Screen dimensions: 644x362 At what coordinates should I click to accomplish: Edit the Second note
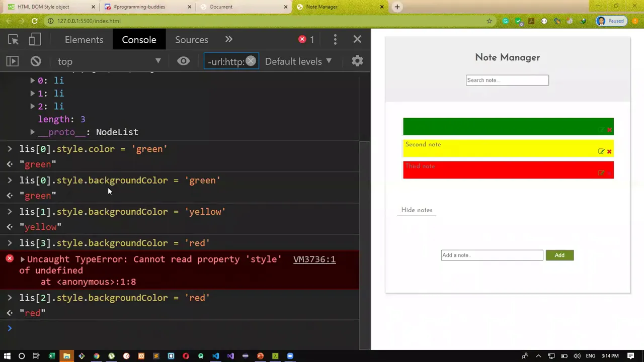(601, 151)
